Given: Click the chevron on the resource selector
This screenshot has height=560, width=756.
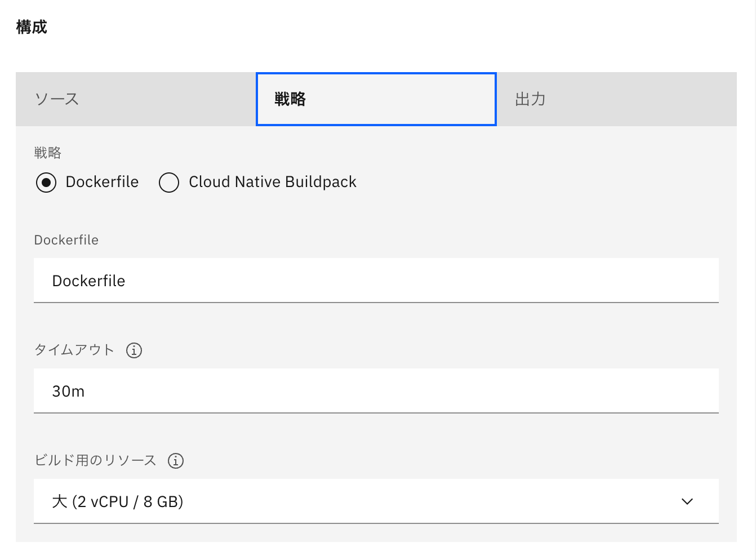Looking at the screenshot, I should [x=686, y=501].
